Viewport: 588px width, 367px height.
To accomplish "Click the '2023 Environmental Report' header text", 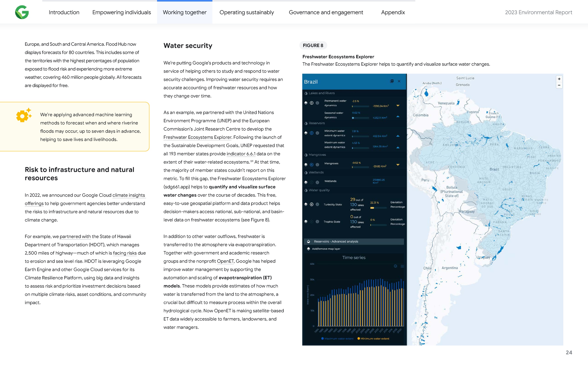I will pos(538,12).
